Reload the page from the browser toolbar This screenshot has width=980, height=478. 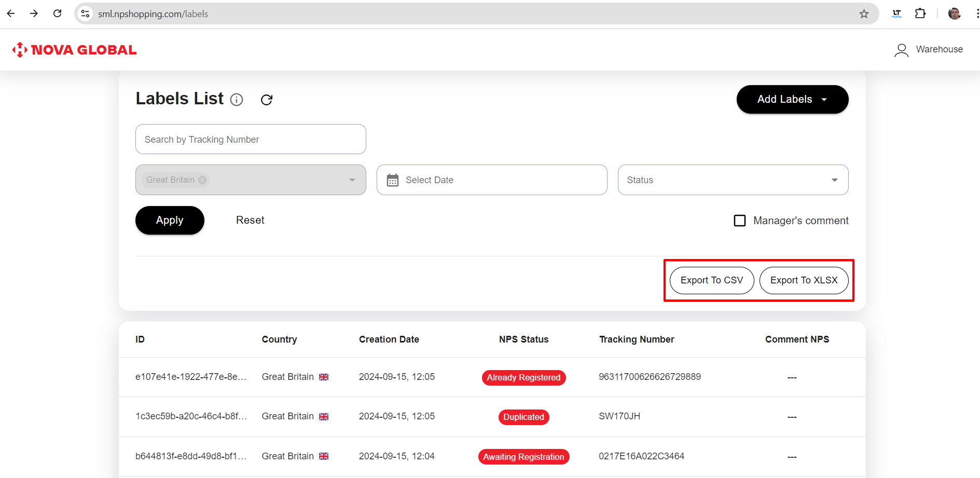[x=58, y=13]
